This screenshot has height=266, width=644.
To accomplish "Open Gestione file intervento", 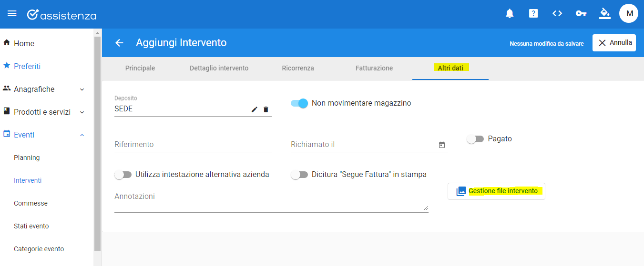I will [x=496, y=191].
